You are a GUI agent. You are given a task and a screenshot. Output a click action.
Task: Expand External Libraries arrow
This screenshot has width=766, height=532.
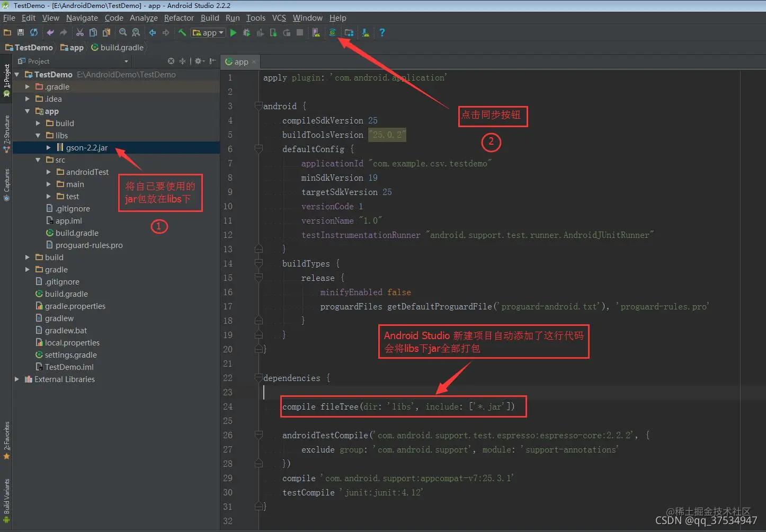click(17, 379)
